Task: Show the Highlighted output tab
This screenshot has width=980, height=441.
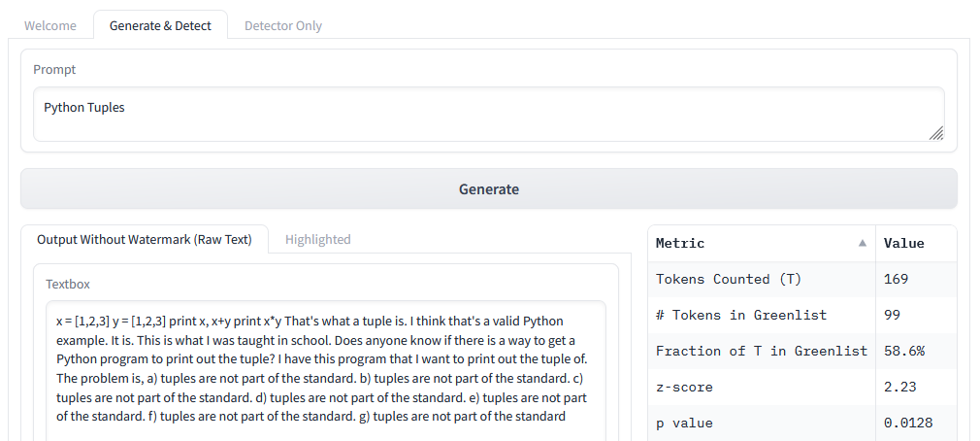Action: pyautogui.click(x=317, y=239)
